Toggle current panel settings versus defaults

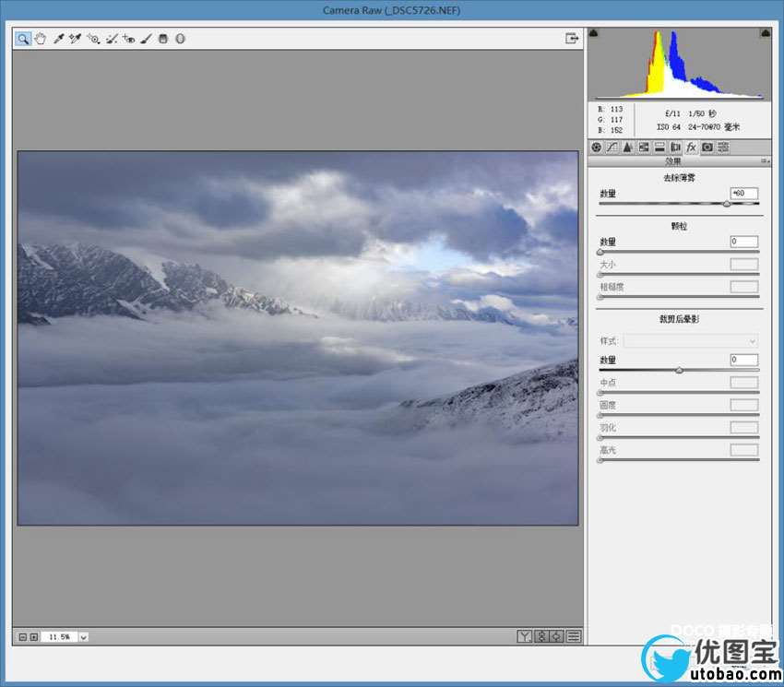click(574, 636)
